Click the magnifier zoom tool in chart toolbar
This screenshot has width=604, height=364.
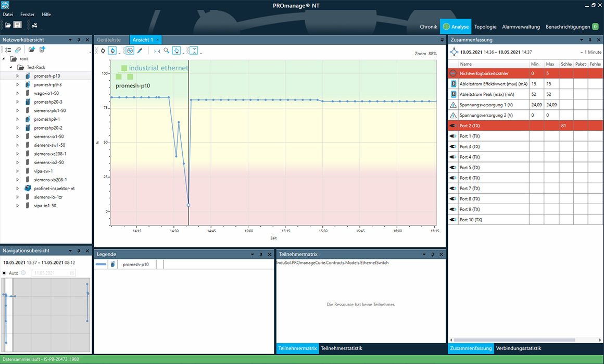pos(167,51)
